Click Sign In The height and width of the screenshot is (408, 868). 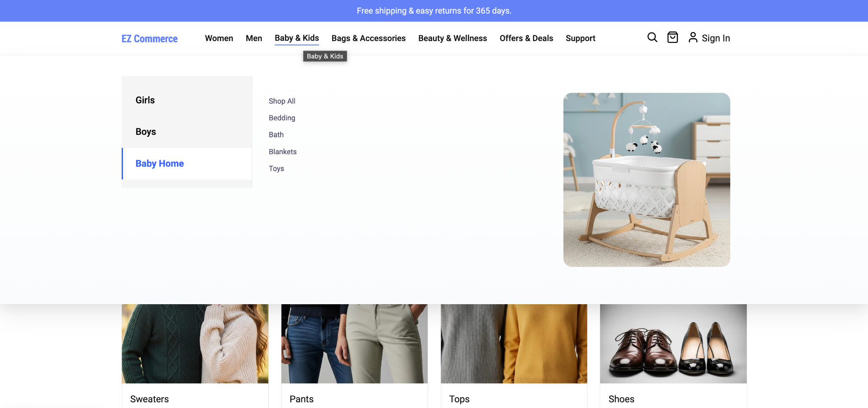[x=716, y=38]
